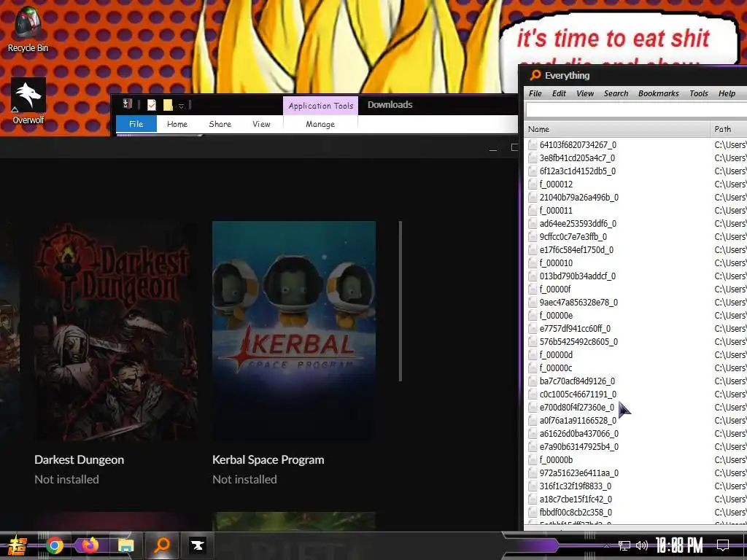Click the volume speaker tray icon
The width and height of the screenshot is (747, 560).
(642, 545)
